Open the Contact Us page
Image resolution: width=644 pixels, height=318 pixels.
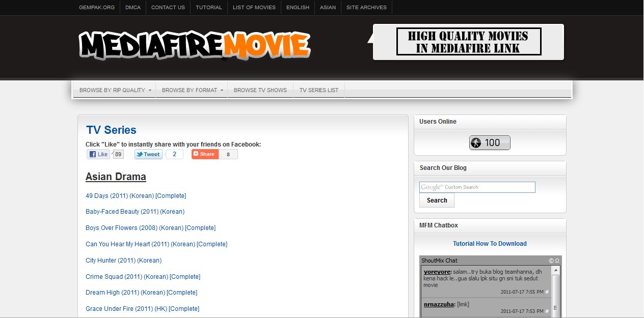coord(168,8)
